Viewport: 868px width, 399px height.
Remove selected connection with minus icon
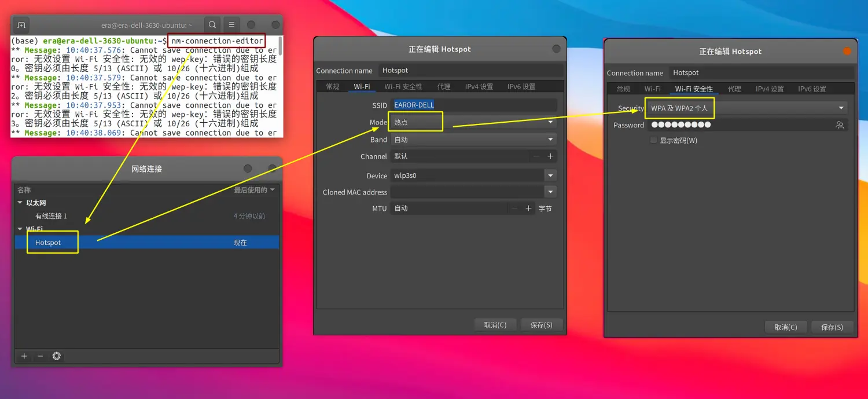[40, 356]
